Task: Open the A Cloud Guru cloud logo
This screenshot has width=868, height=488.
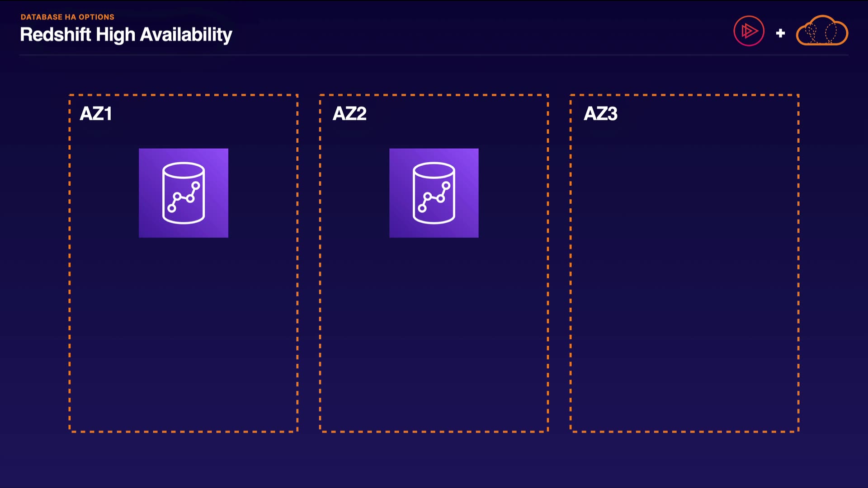Action: pos(822,31)
